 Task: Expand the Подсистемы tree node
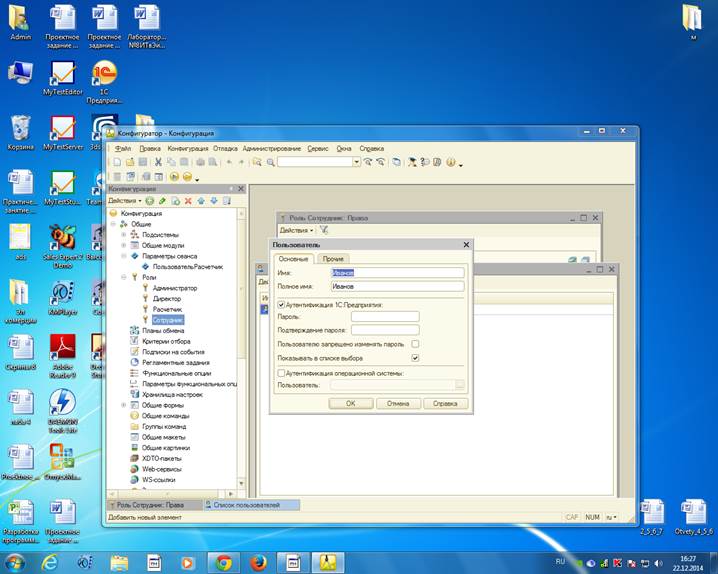click(124, 235)
